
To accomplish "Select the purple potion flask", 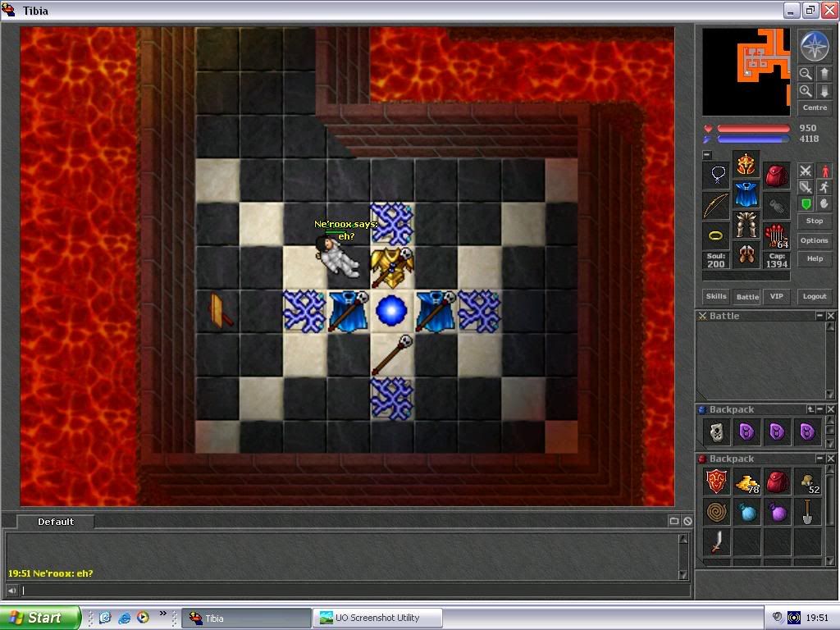I will 778,512.
